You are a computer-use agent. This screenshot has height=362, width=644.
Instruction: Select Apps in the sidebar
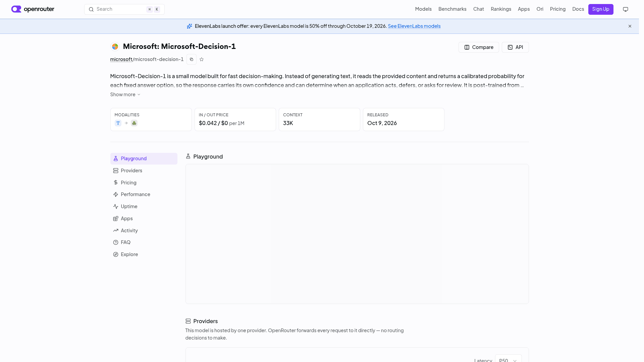click(x=144, y=219)
